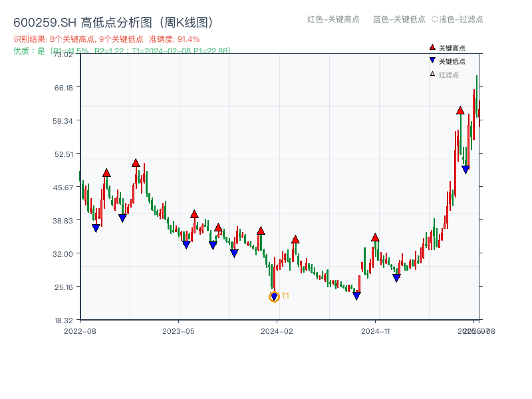Click the blue 关键低点 triangle icon in the legend

tap(431, 60)
